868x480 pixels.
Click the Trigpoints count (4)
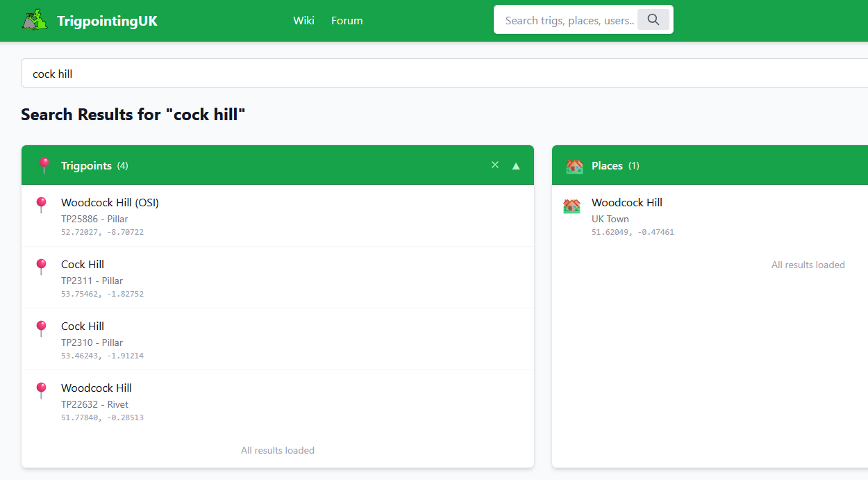pos(122,165)
